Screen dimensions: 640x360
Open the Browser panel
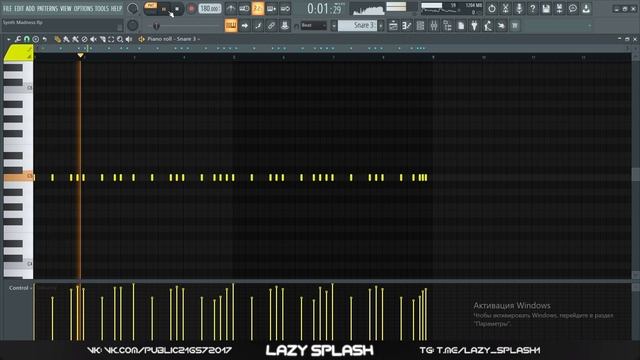tap(447, 26)
